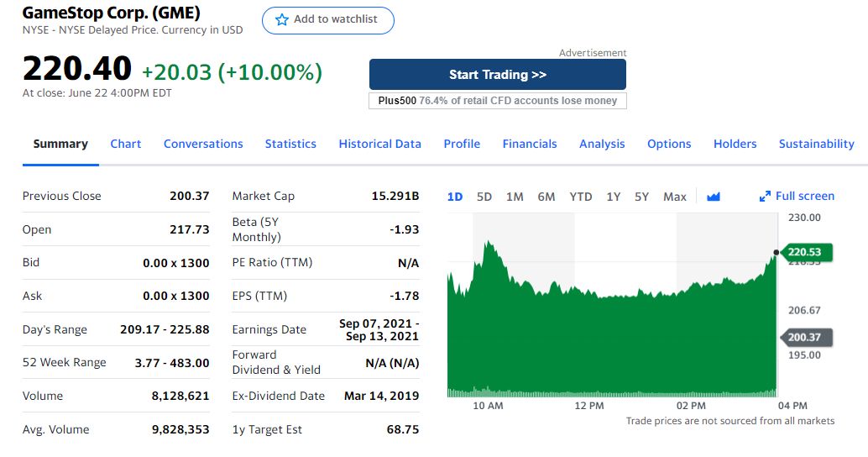Viewport: 868px width, 457px height.
Task: Click the Avg. Volume value 9,828,353
Action: (x=180, y=429)
